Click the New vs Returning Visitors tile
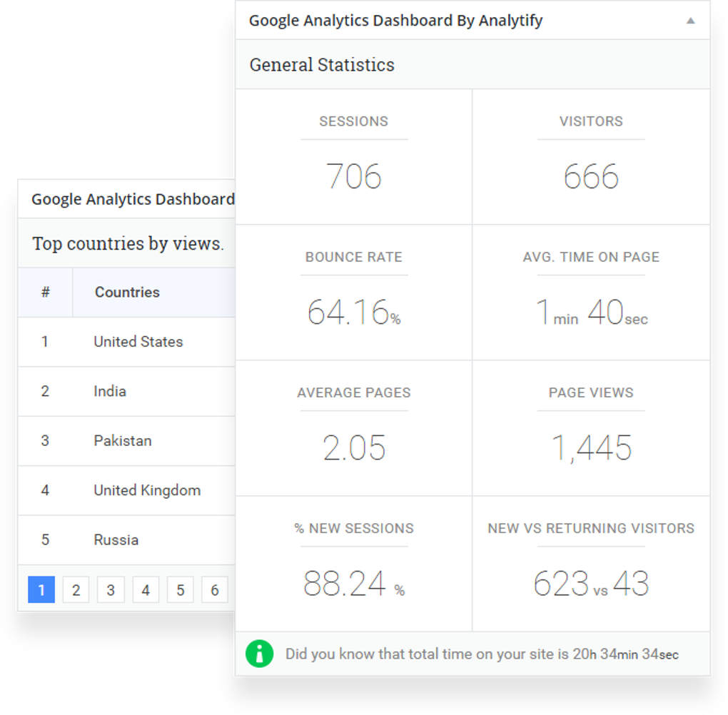Screen dimensions: 728x715 click(591, 564)
